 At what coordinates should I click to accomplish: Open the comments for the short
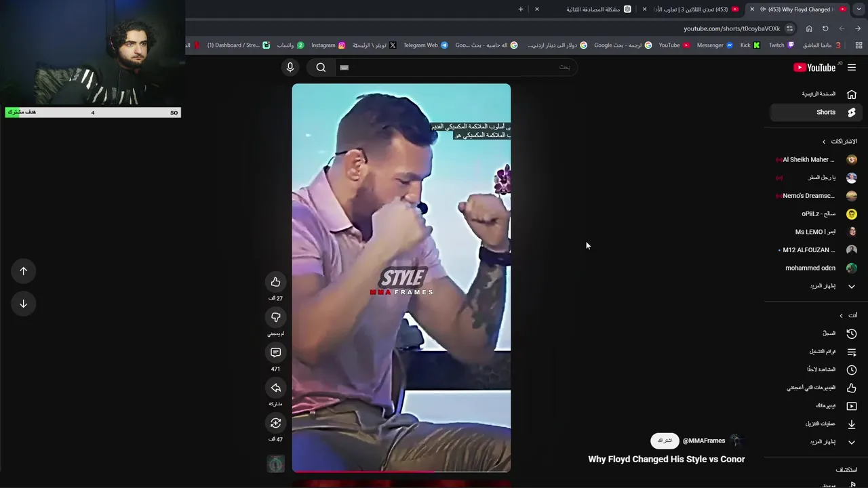(x=275, y=352)
